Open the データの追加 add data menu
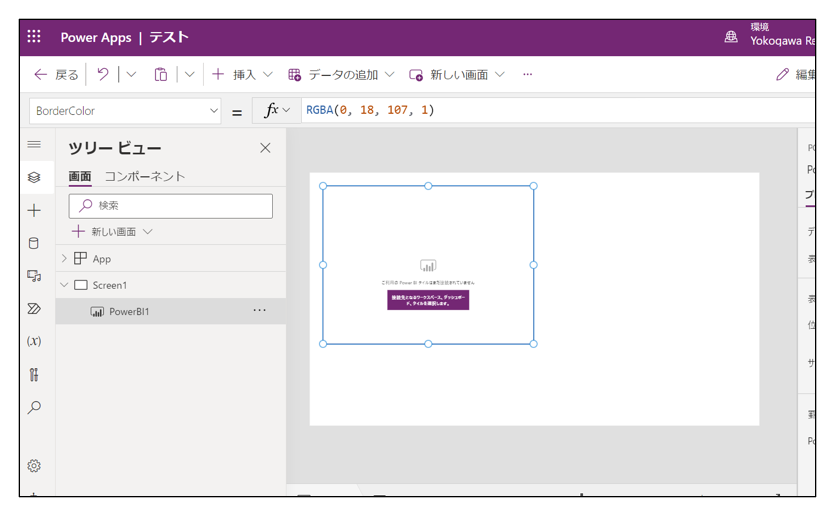 click(341, 74)
